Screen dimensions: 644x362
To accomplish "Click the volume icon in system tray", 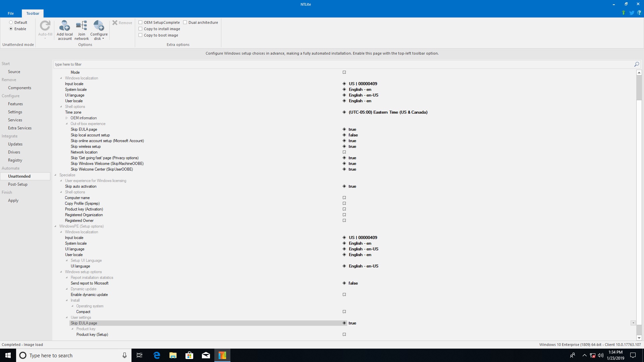I will click(601, 355).
